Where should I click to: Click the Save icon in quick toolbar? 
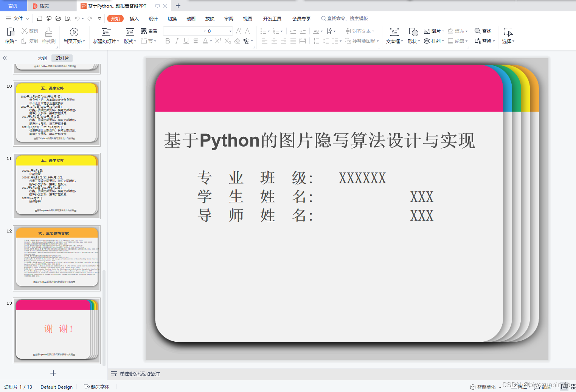[x=39, y=18]
